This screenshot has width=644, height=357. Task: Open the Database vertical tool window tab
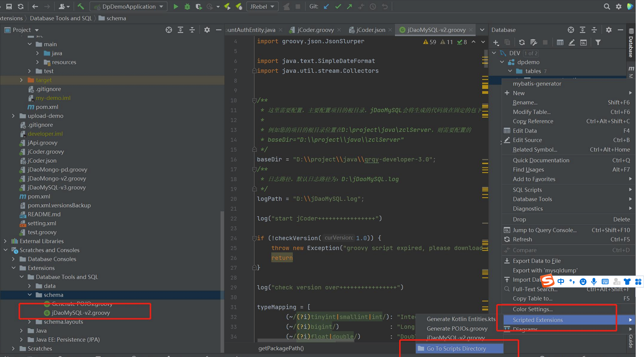click(631, 43)
